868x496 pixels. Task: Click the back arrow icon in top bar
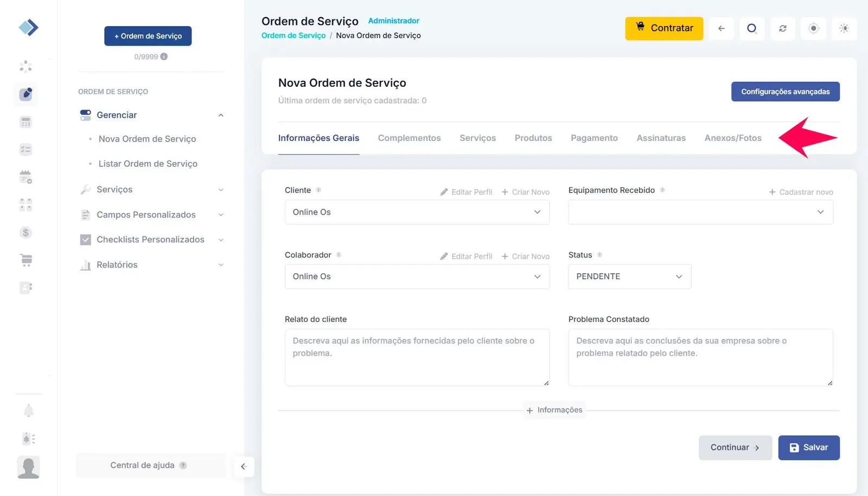tap(721, 29)
